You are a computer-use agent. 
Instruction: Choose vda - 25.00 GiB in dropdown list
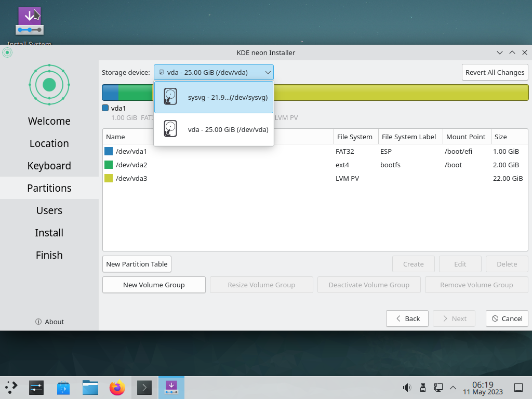(x=214, y=129)
